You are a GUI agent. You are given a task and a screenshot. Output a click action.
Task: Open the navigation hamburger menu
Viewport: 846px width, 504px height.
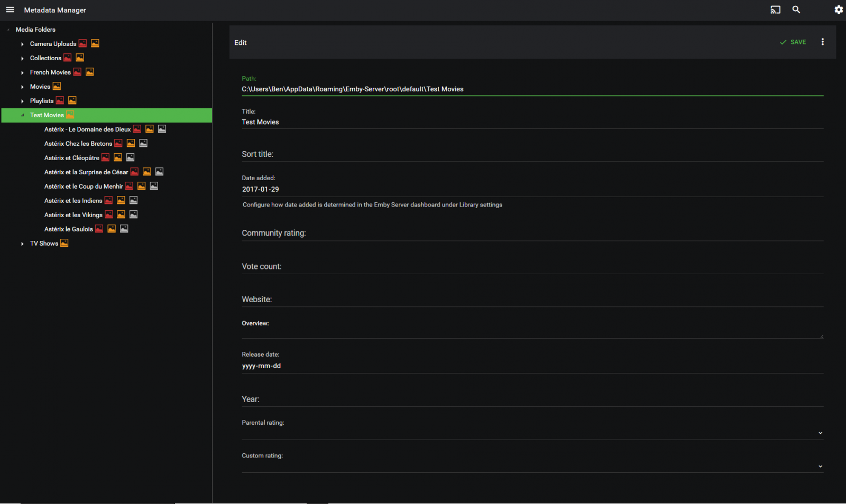point(10,10)
